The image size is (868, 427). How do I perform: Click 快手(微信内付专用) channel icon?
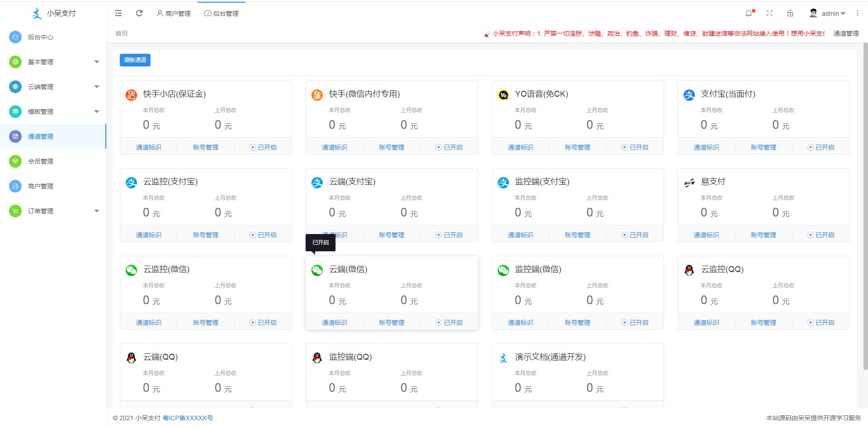coord(317,95)
